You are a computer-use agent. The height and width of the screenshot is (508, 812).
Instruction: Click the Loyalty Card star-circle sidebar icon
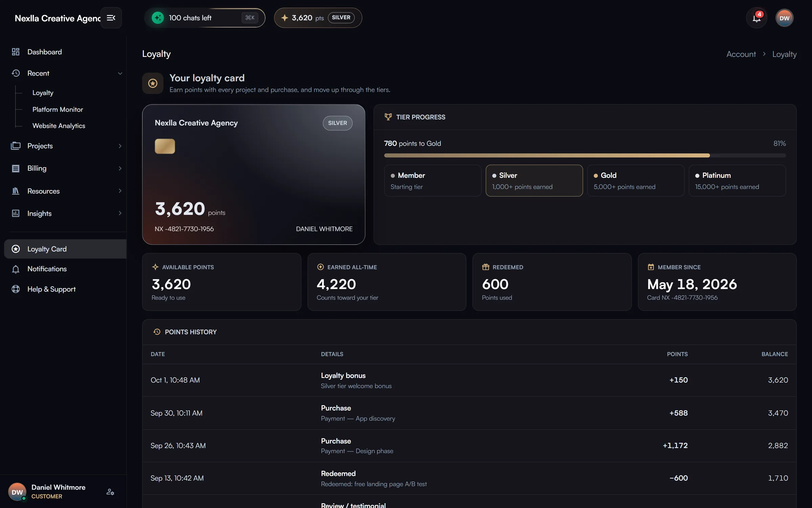16,249
